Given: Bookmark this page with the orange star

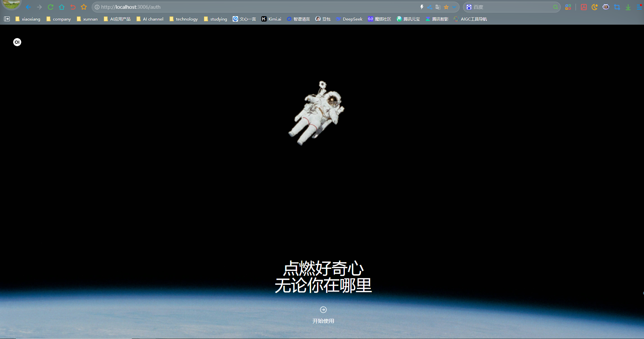Looking at the screenshot, I should (446, 7).
